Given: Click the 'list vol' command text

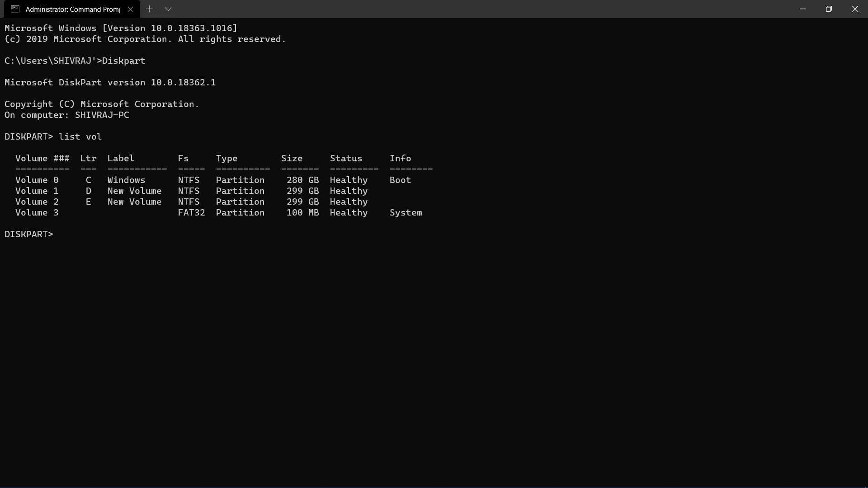Looking at the screenshot, I should tap(80, 136).
